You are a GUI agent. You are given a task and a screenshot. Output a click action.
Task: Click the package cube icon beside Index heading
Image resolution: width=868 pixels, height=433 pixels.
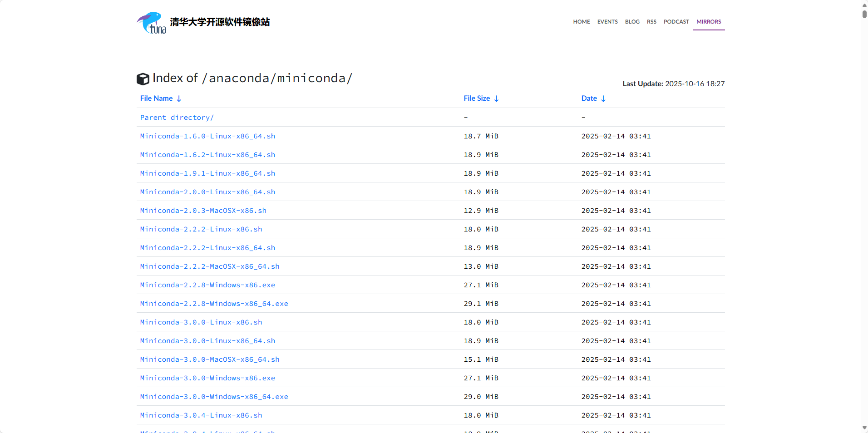pyautogui.click(x=143, y=79)
